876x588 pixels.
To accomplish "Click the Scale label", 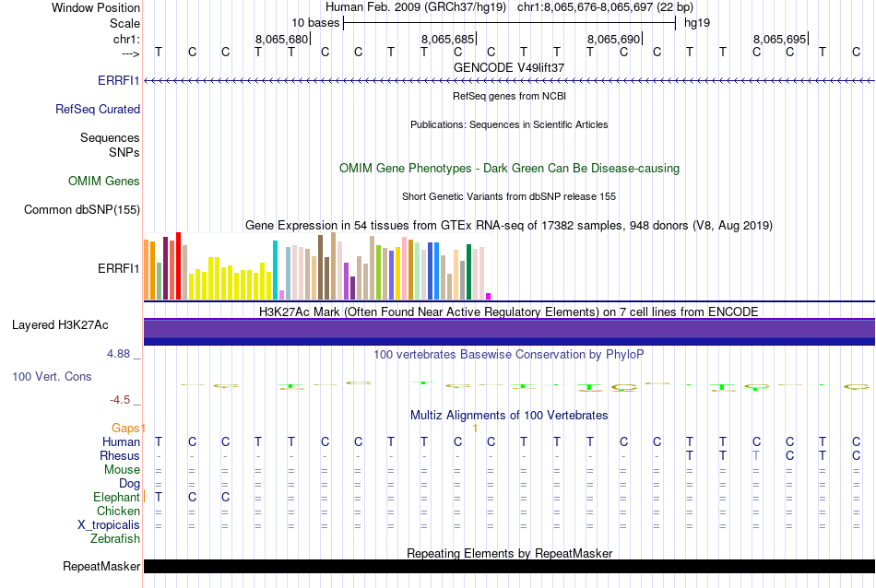I will tap(124, 23).
